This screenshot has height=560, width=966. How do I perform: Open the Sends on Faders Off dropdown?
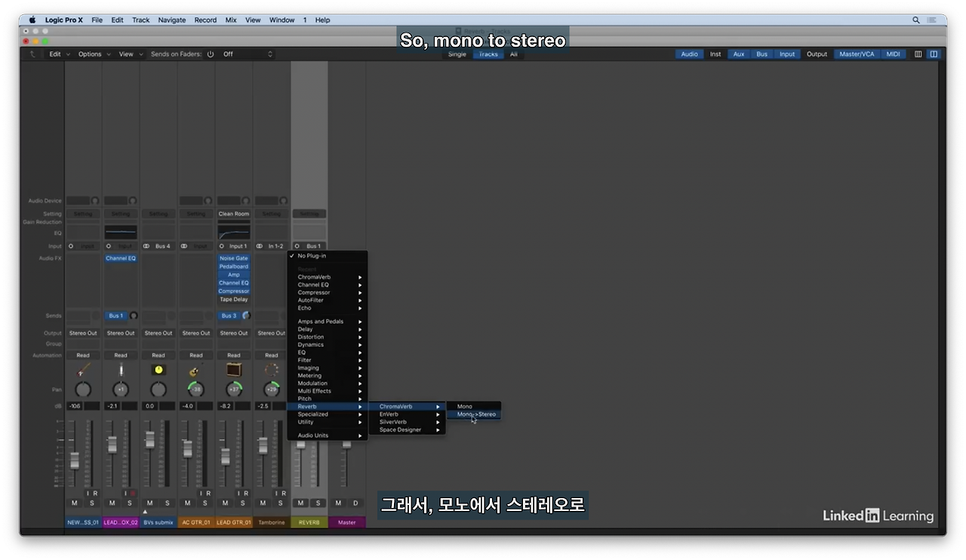pos(247,54)
